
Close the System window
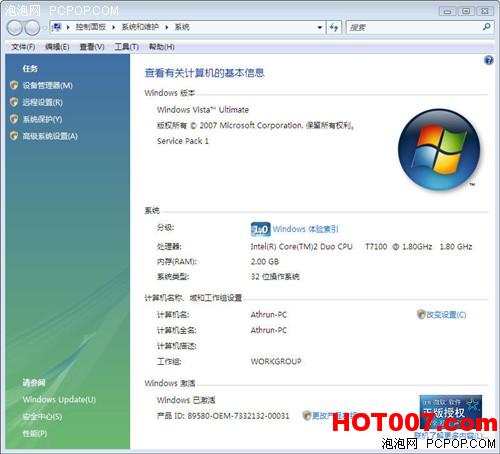(x=485, y=11)
